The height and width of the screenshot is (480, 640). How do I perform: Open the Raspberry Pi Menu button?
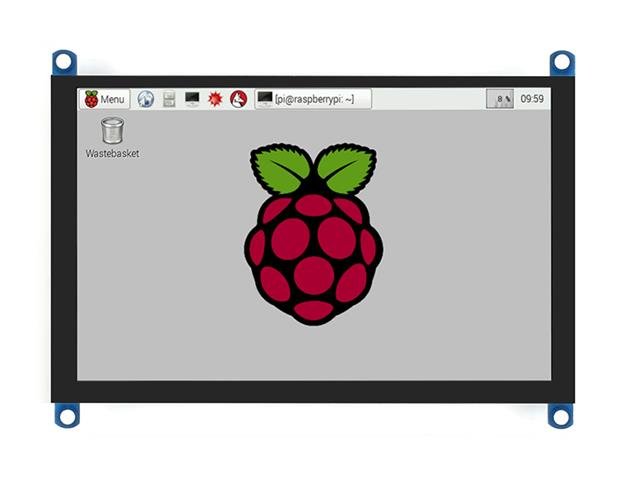[105, 99]
